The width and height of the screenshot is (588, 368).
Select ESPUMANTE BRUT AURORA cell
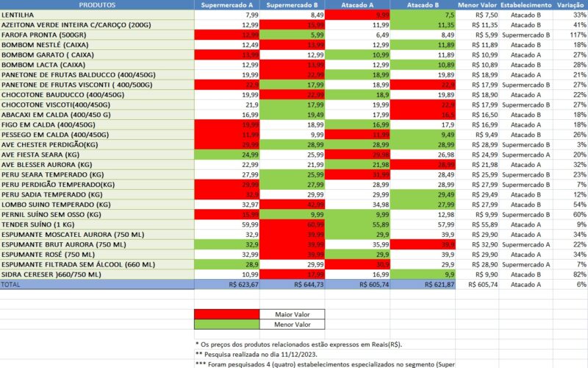click(97, 244)
